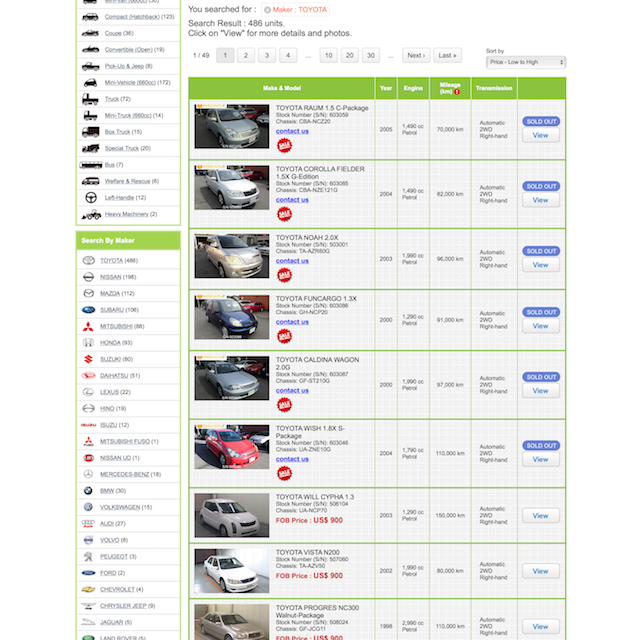The image size is (640, 640).
Task: Click the Last page button
Action: [448, 56]
